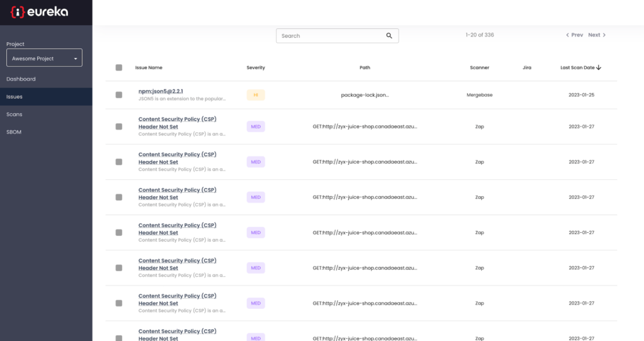
Task: Open the Awesome Project dropdown
Action: 45,58
